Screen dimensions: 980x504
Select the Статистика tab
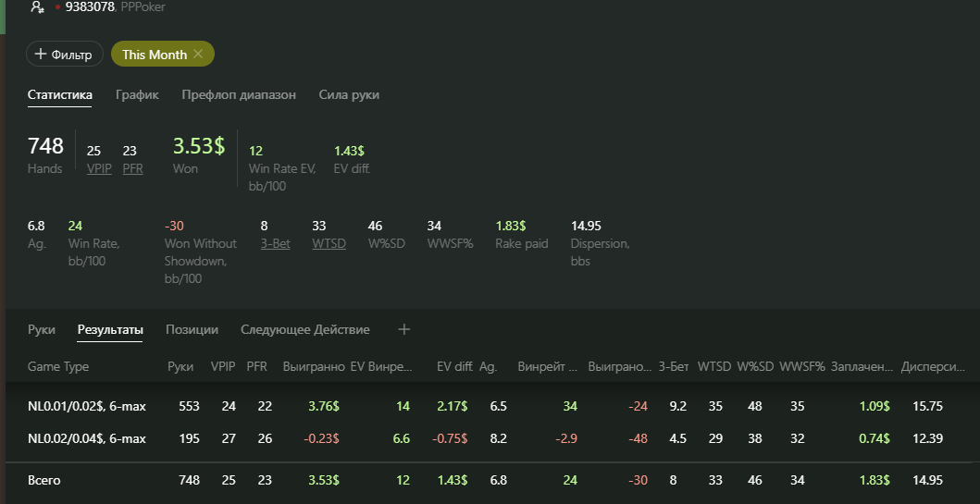tap(60, 95)
